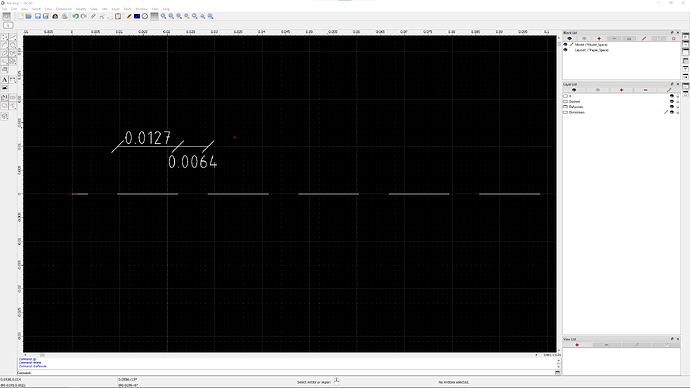Open the Dimension menu
Viewport: 690px width, 388px height.
point(64,9)
